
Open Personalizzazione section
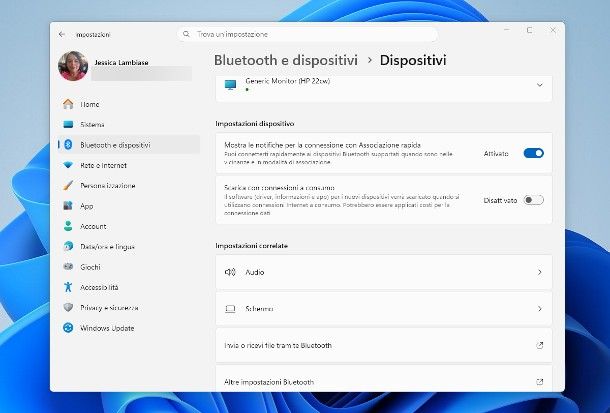click(108, 186)
